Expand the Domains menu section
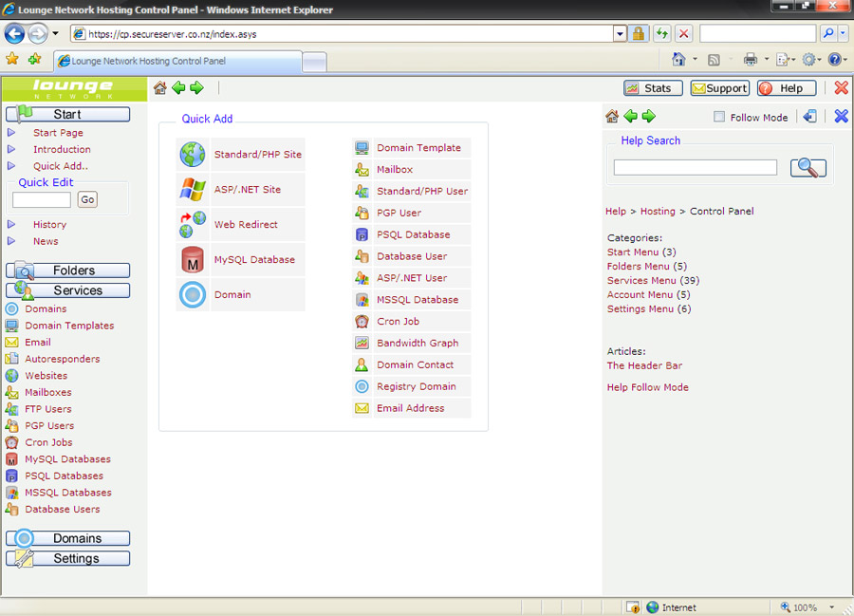Screen dimensions: 854x616 tap(67, 538)
